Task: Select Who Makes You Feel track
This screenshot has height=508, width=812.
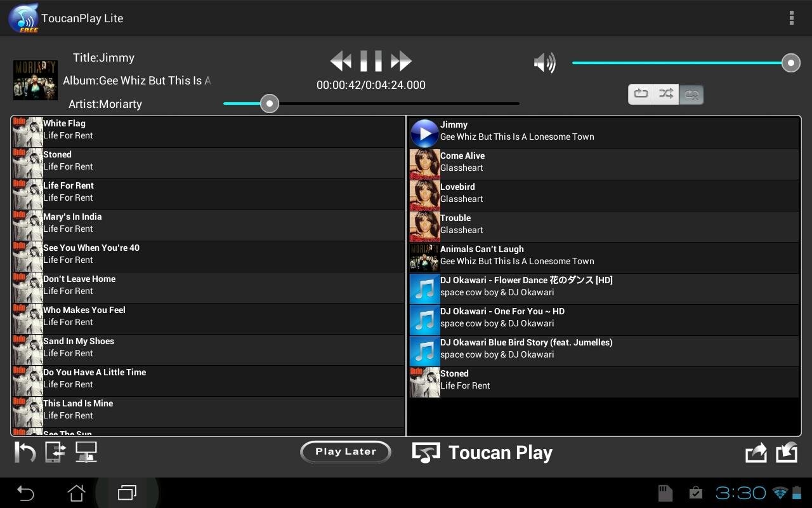Action: click(208, 319)
